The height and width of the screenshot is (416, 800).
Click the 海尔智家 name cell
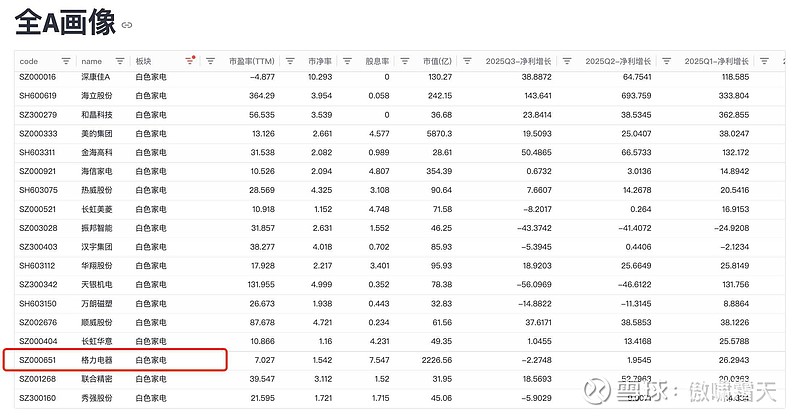pos(98,171)
